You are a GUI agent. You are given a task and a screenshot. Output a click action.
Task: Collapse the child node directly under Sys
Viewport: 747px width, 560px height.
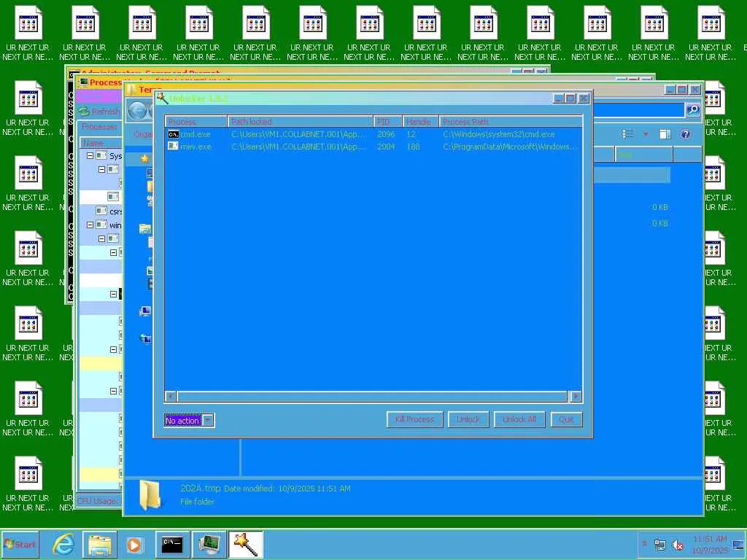coord(101,169)
